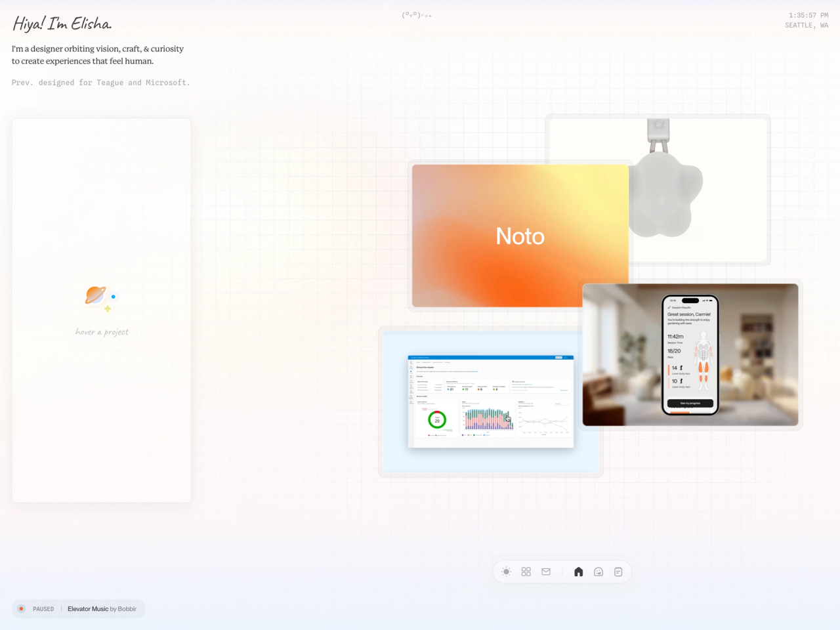Viewport: 840px width, 630px height.
Task: Resume music with the orange dot button
Action: coord(22,608)
